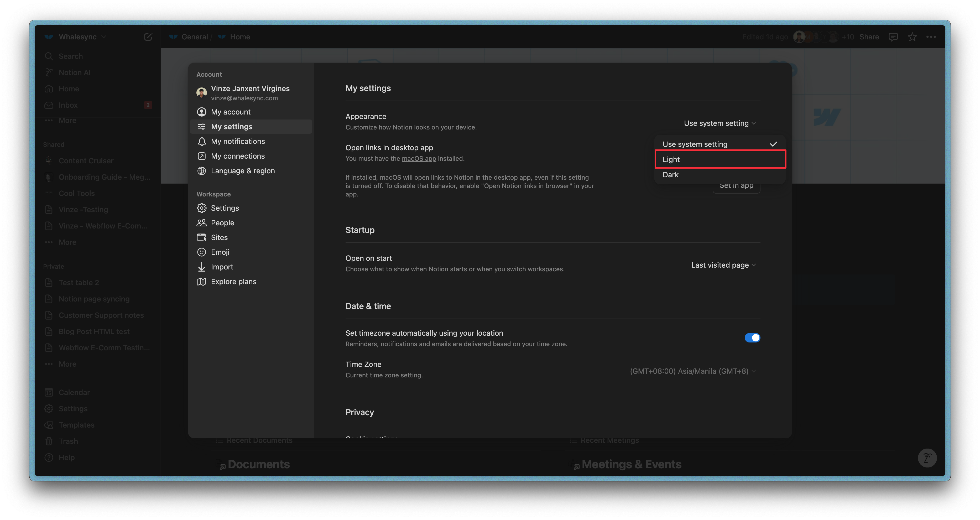Click the Import download arrow icon
Image resolution: width=980 pixels, height=520 pixels.
(202, 267)
